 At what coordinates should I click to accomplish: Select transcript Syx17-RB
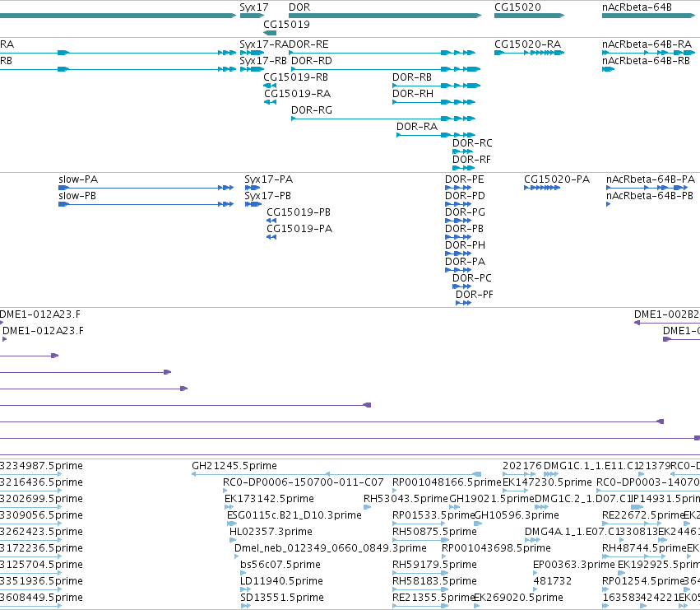(x=263, y=61)
